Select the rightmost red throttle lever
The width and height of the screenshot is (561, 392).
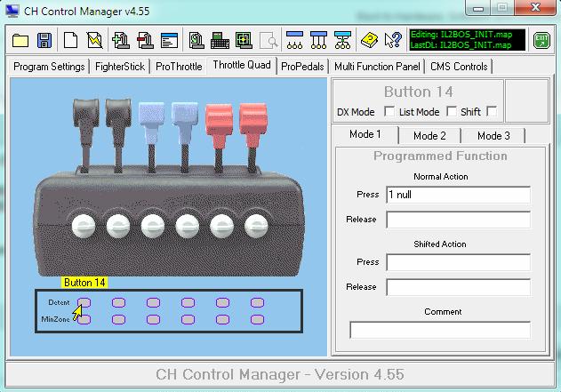pos(253,138)
